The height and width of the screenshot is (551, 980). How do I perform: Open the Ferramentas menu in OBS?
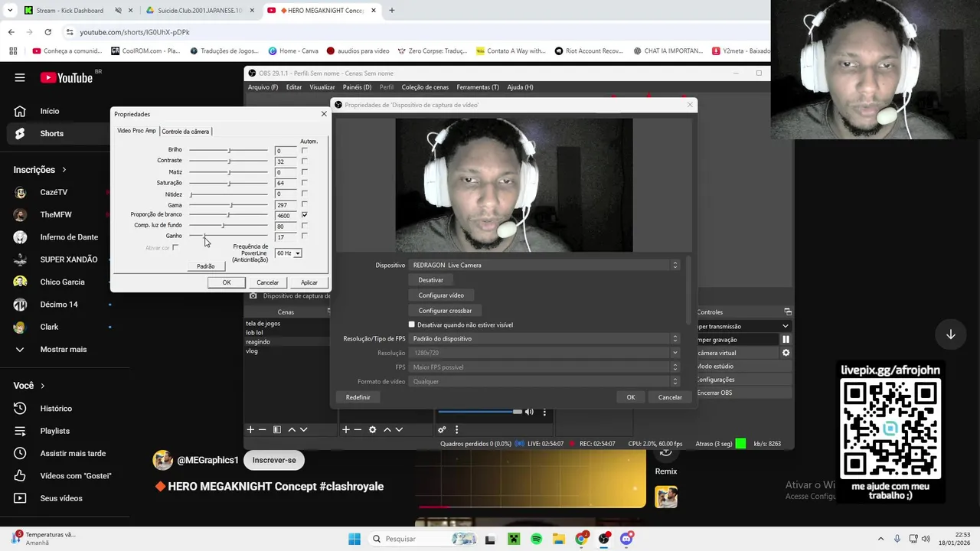coord(478,87)
